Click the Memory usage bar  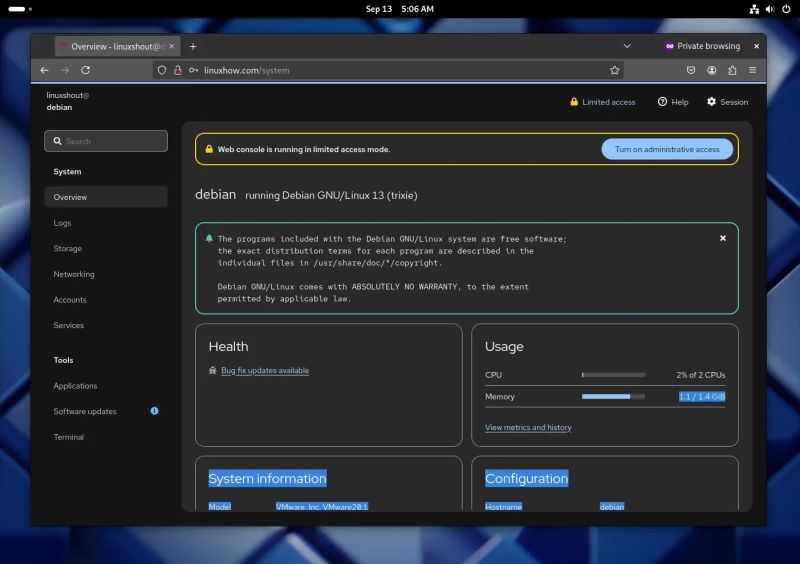(613, 397)
